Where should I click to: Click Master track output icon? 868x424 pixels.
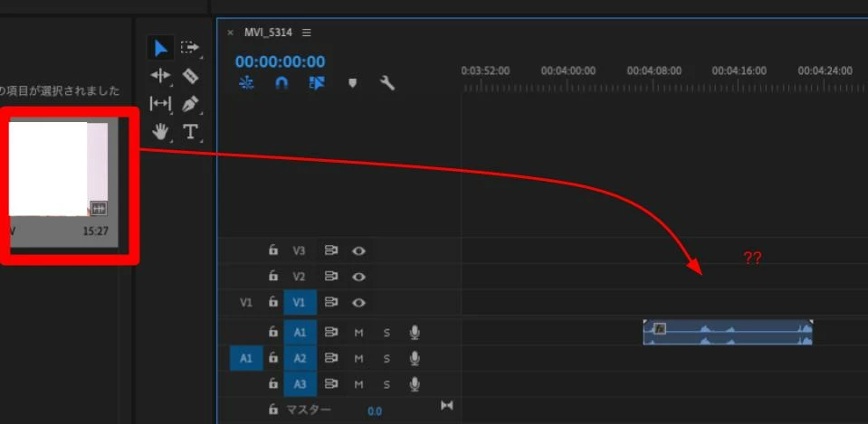446,406
